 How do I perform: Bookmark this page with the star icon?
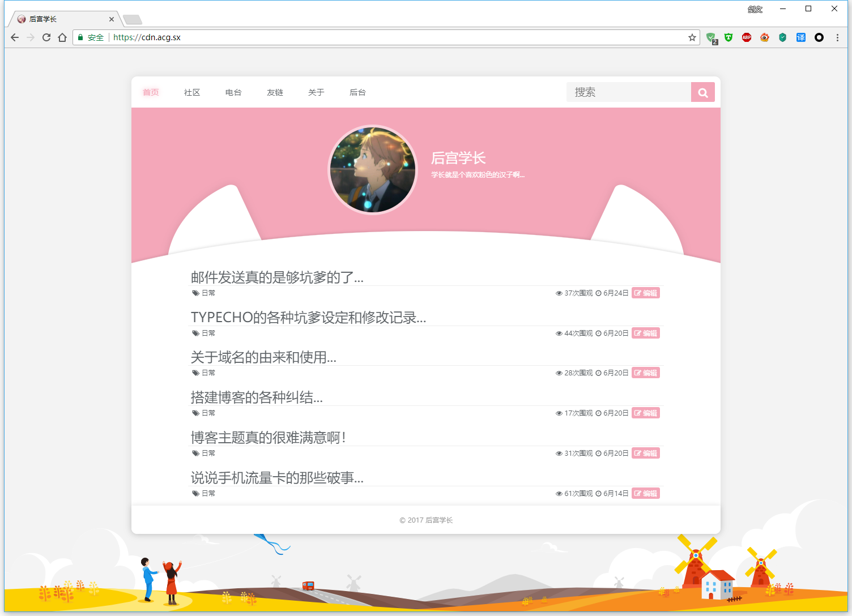(x=692, y=37)
